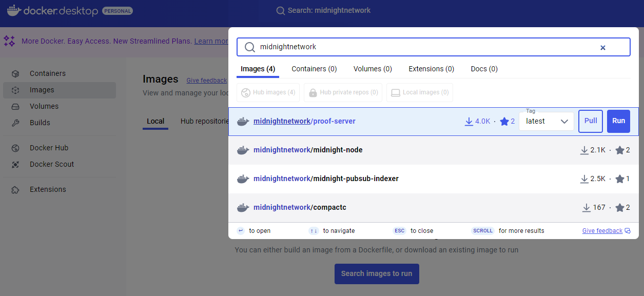The width and height of the screenshot is (644, 296).
Task: Open the Tag dropdown showing latest
Action: tap(547, 122)
